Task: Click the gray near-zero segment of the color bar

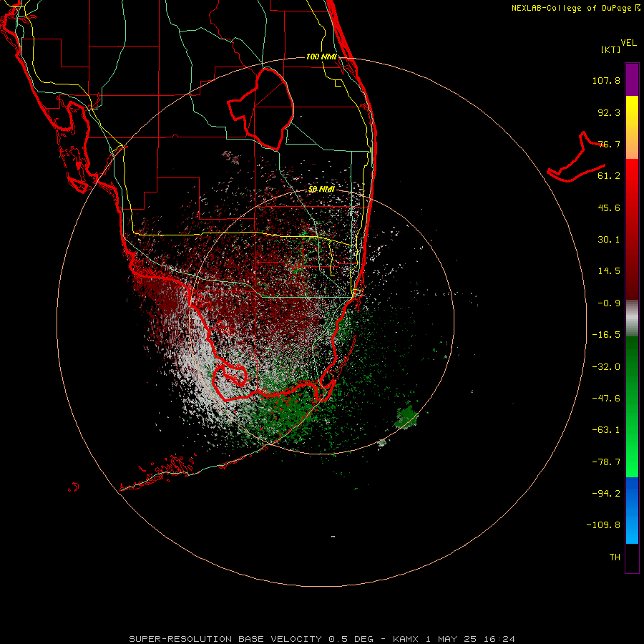Action: (632, 318)
